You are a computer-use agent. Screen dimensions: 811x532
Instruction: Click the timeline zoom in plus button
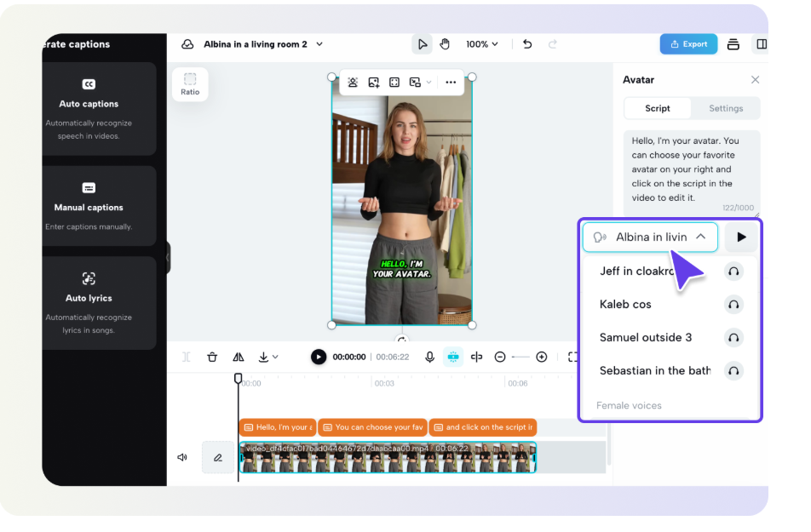click(x=541, y=358)
